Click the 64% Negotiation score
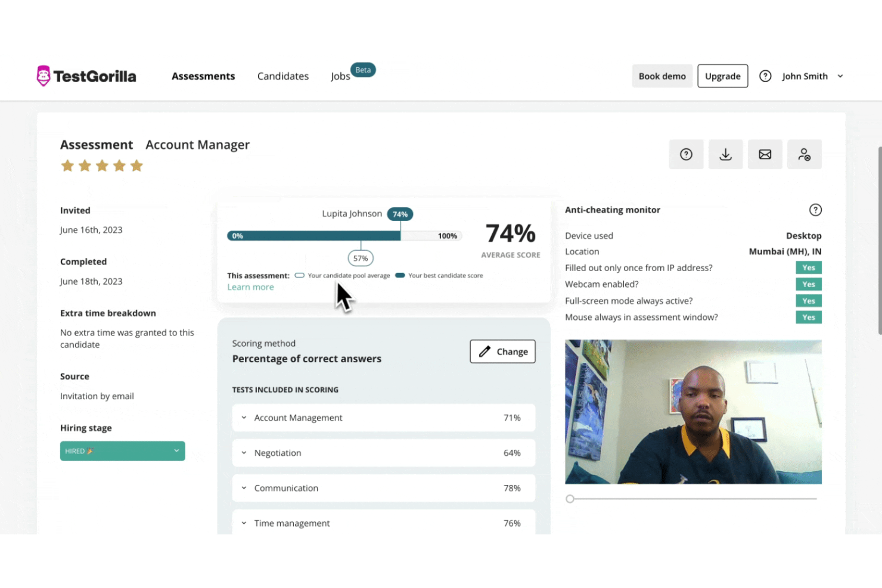Viewport: 882px width, 588px height. click(512, 453)
